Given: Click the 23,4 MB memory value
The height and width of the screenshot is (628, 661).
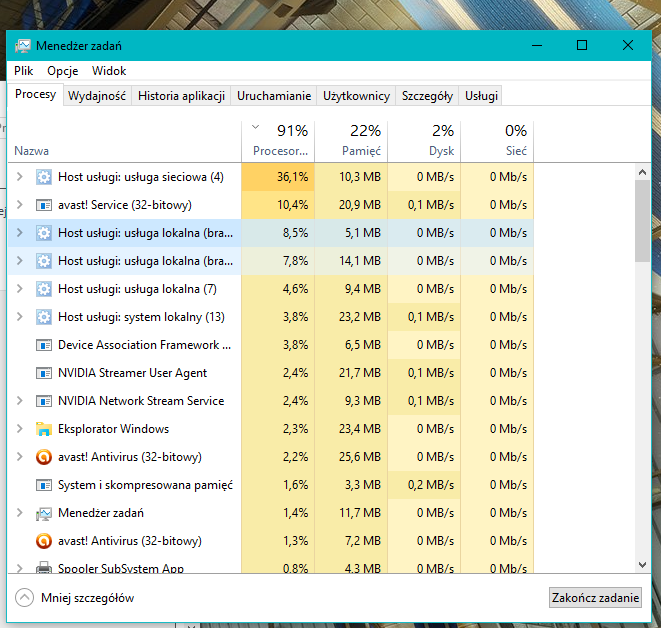Looking at the screenshot, I should 360,429.
